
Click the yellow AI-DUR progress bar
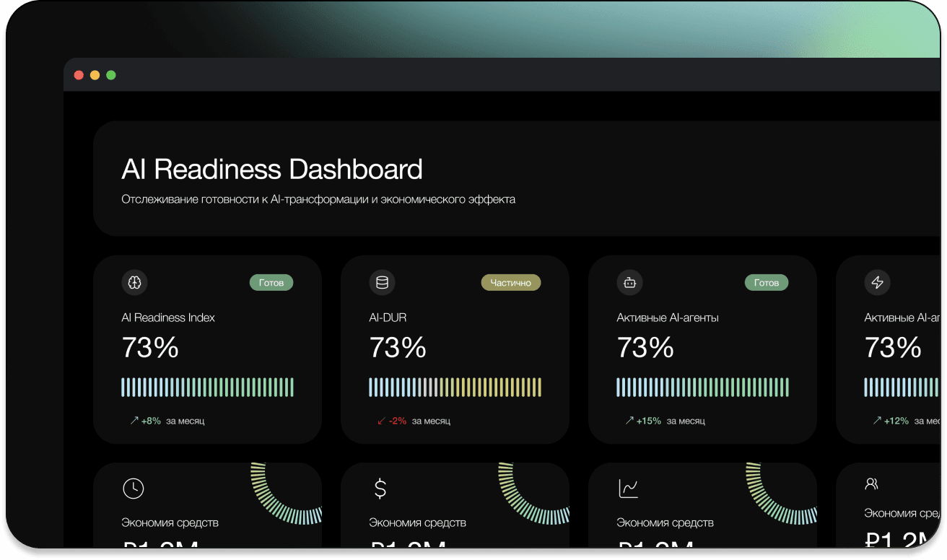(455, 387)
